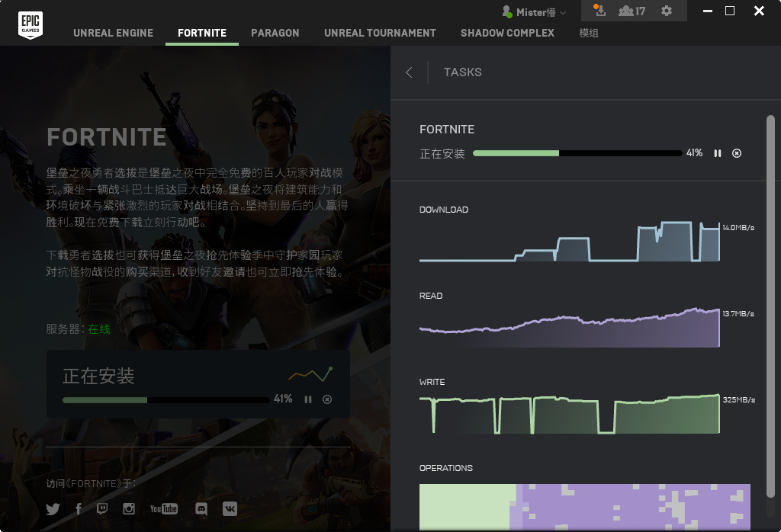Image resolution: width=781 pixels, height=532 pixels.
Task: Open Fortnite VK page icon
Action: click(x=230, y=508)
